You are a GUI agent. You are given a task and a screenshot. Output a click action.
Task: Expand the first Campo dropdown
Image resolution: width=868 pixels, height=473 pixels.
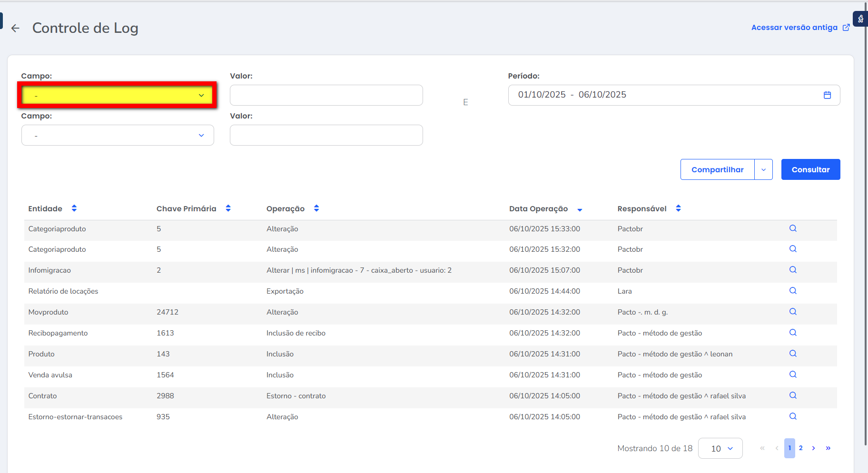[118, 95]
